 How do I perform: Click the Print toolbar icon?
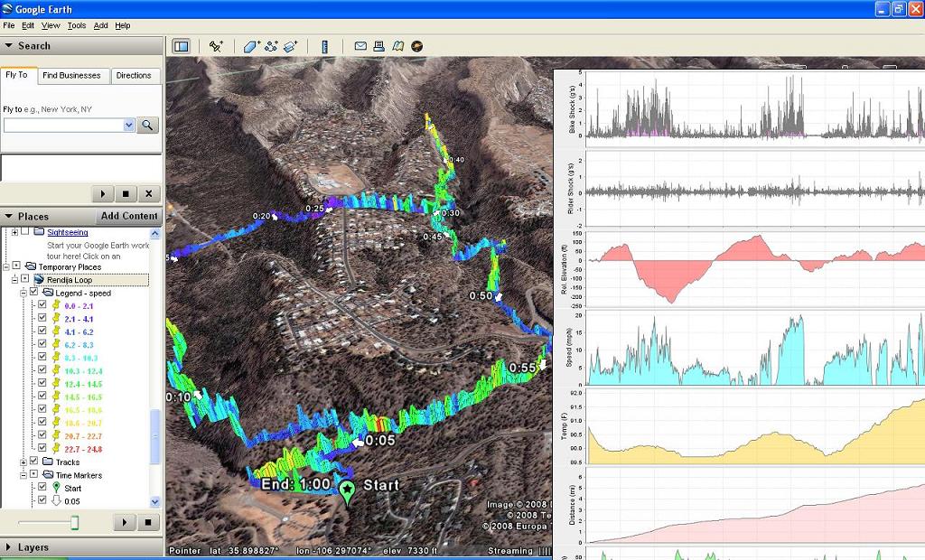click(379, 46)
